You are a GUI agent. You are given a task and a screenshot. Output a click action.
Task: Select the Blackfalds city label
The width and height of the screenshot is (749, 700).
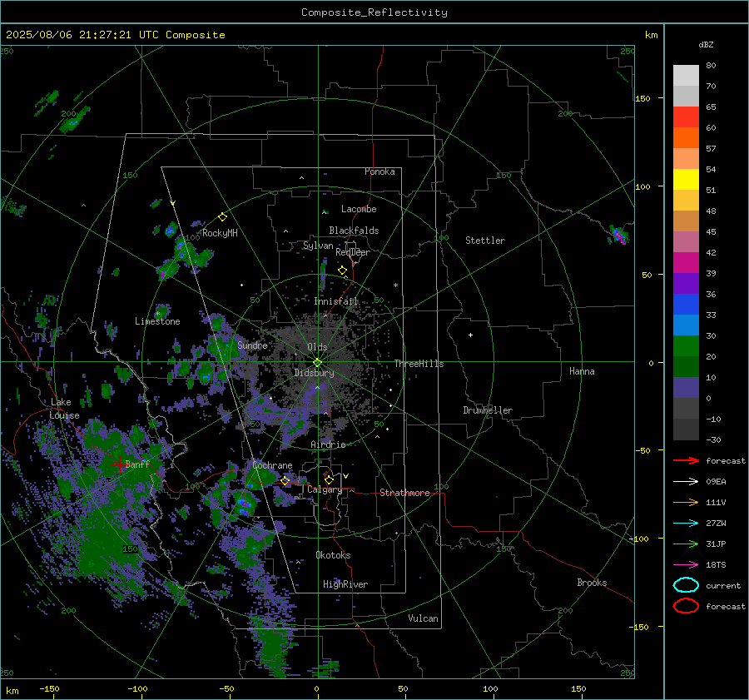pyautogui.click(x=354, y=231)
